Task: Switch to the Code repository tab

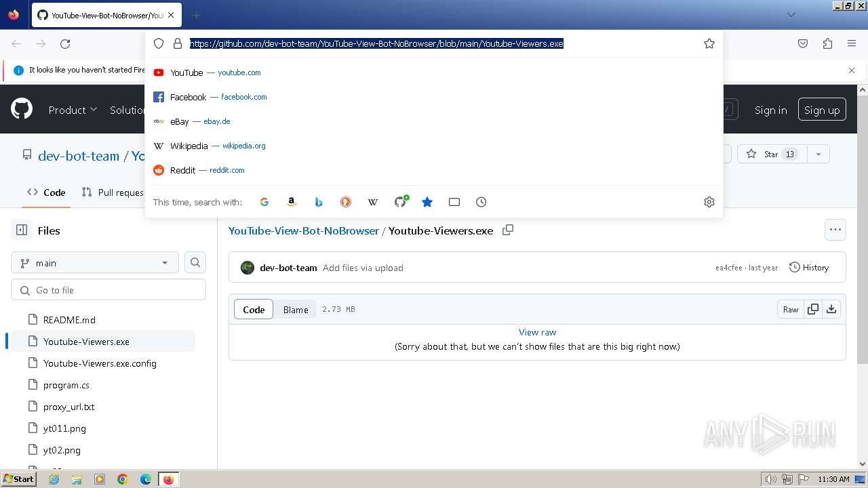Action: pos(46,192)
